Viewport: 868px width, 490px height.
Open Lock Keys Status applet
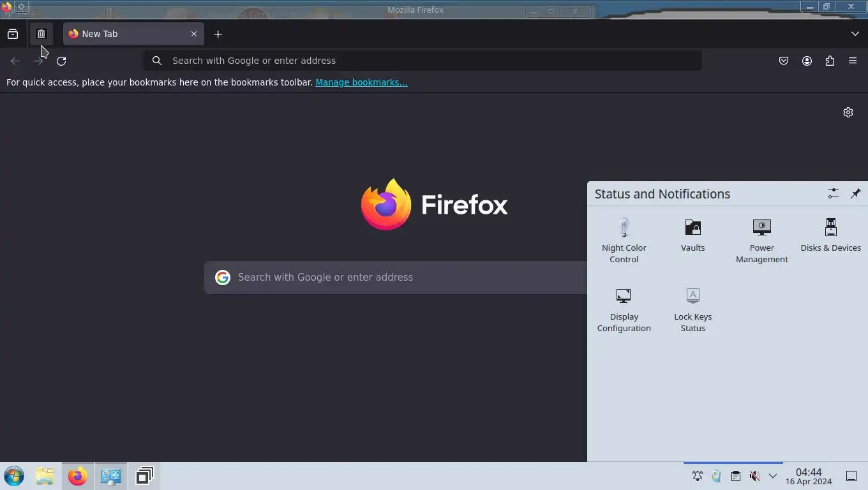[693, 309]
